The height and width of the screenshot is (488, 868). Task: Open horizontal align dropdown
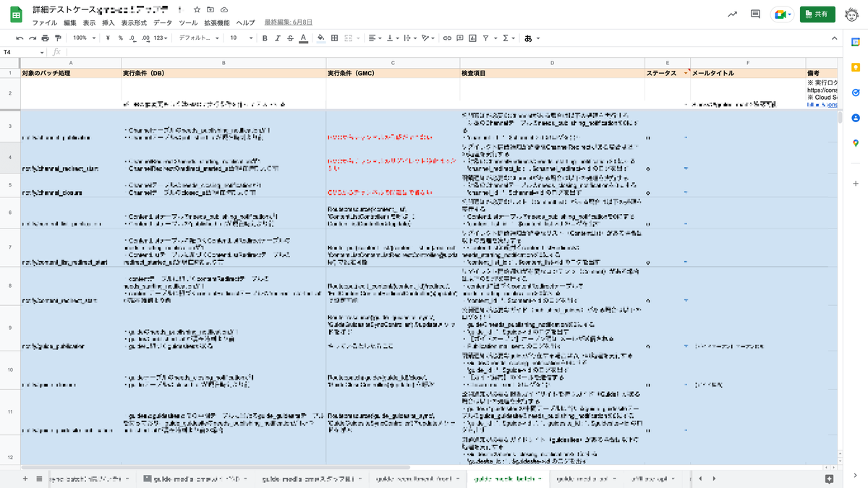coord(374,38)
